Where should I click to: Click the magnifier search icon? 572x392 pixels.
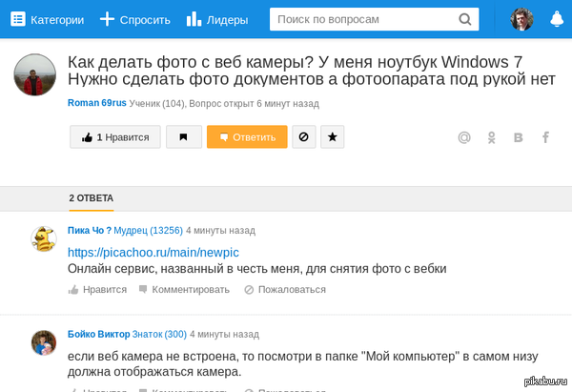(x=465, y=19)
